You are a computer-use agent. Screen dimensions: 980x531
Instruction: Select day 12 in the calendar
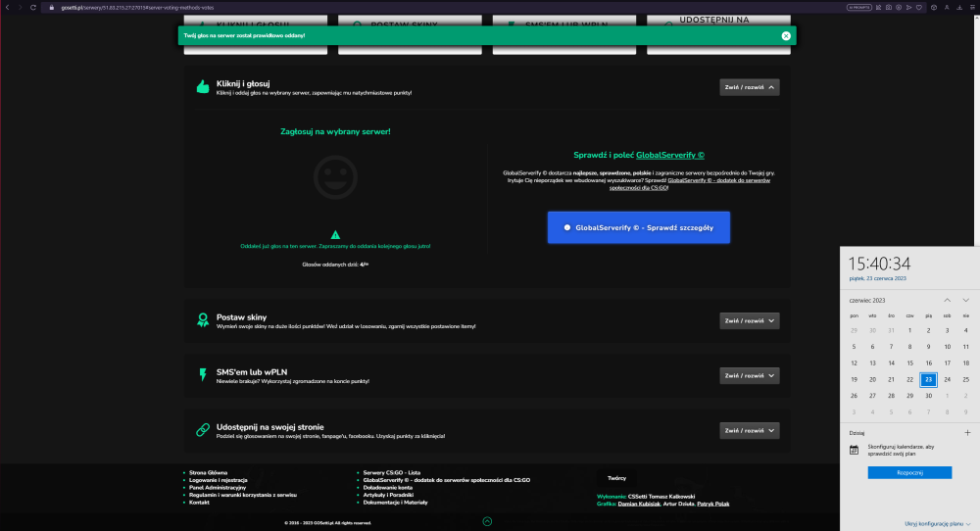854,362
